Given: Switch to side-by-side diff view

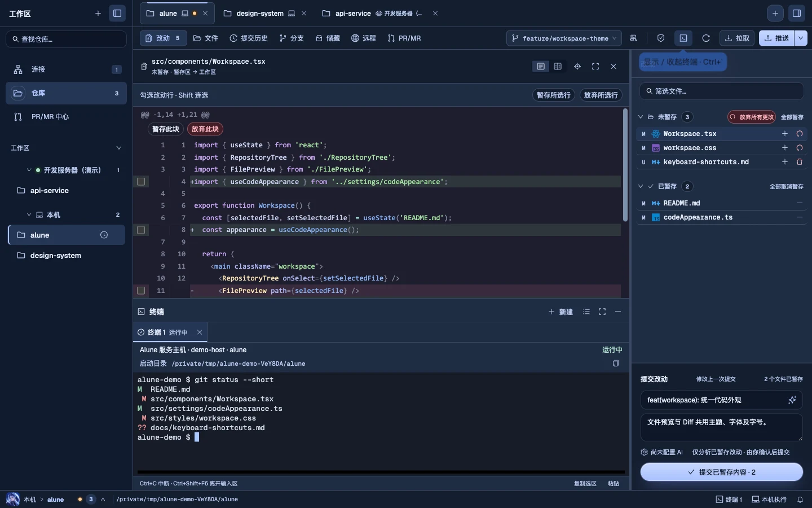Looking at the screenshot, I should (x=558, y=67).
